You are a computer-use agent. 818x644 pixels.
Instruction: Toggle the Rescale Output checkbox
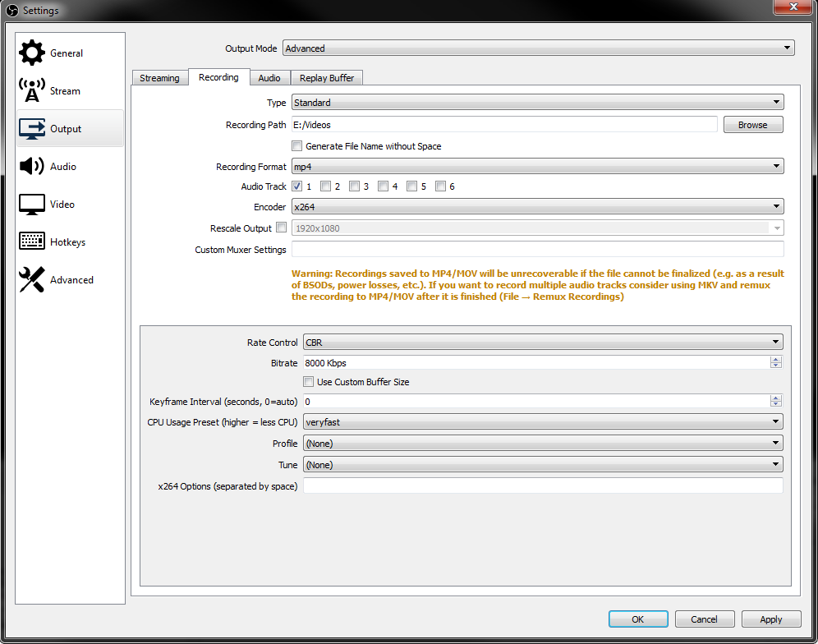(x=282, y=228)
